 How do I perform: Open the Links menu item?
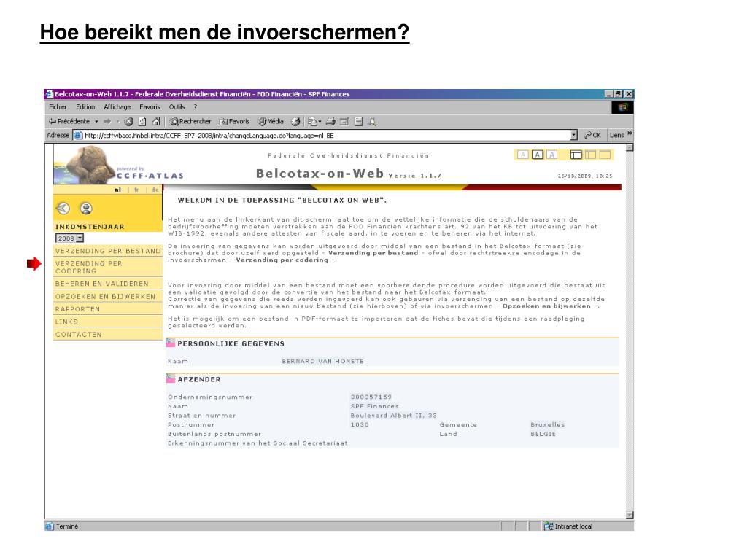pyautogui.click(x=108, y=322)
